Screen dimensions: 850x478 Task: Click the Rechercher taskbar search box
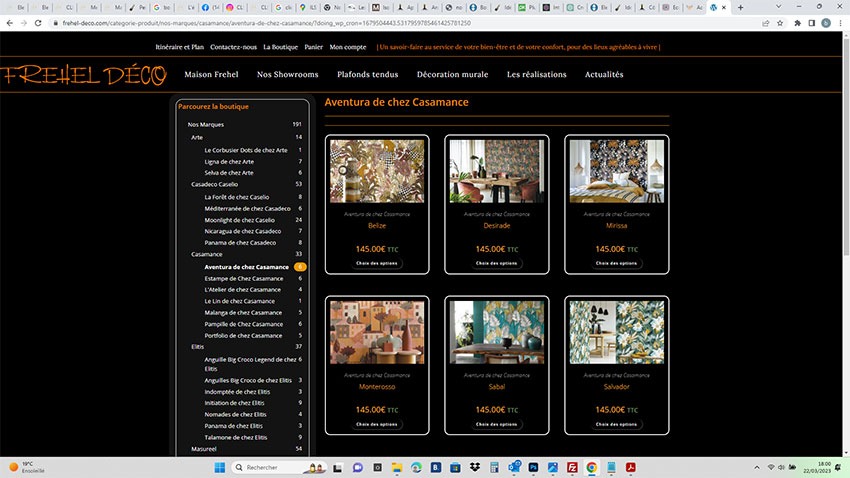tap(279, 467)
